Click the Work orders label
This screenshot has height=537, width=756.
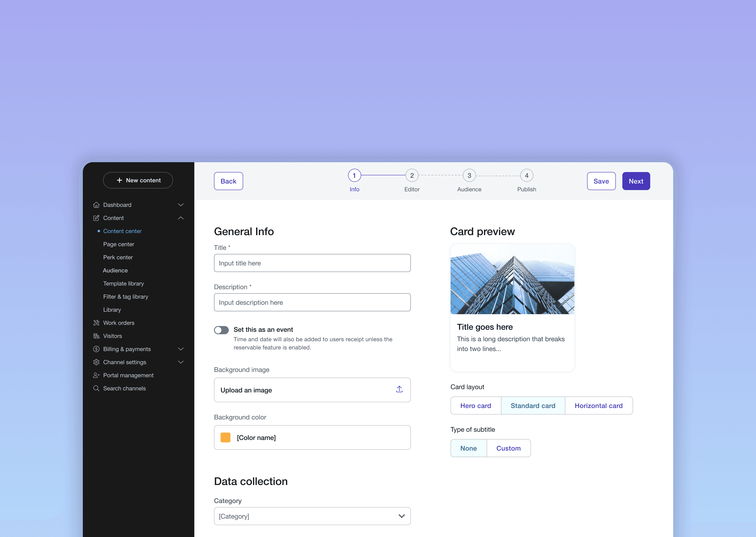[x=119, y=323]
